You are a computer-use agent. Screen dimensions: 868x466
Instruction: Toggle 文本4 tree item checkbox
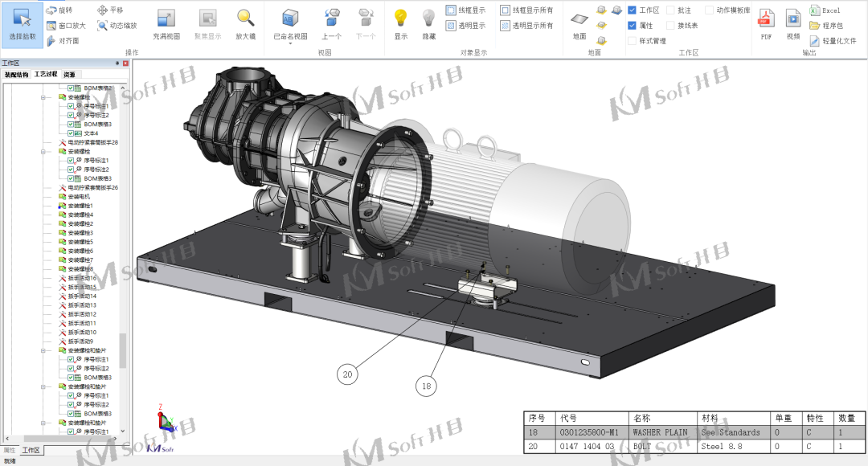tap(70, 133)
